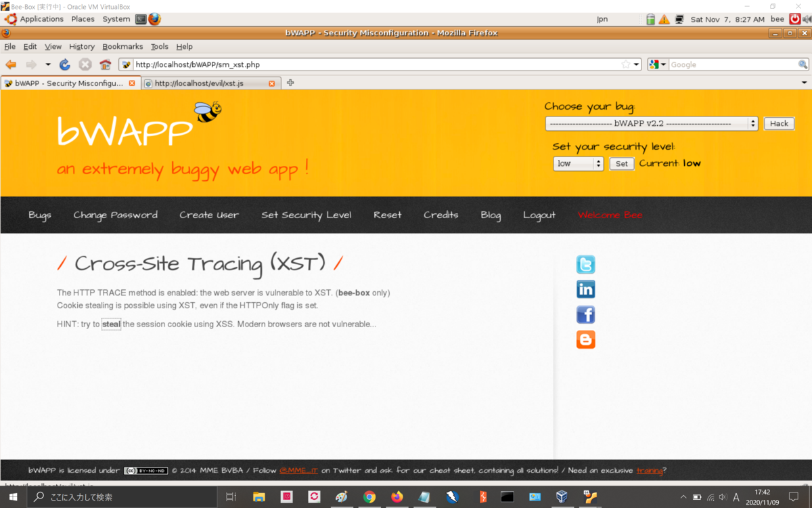Close the bWAPP Security Misconfiguration tab
Image resolution: width=812 pixels, height=508 pixels.
(x=132, y=83)
